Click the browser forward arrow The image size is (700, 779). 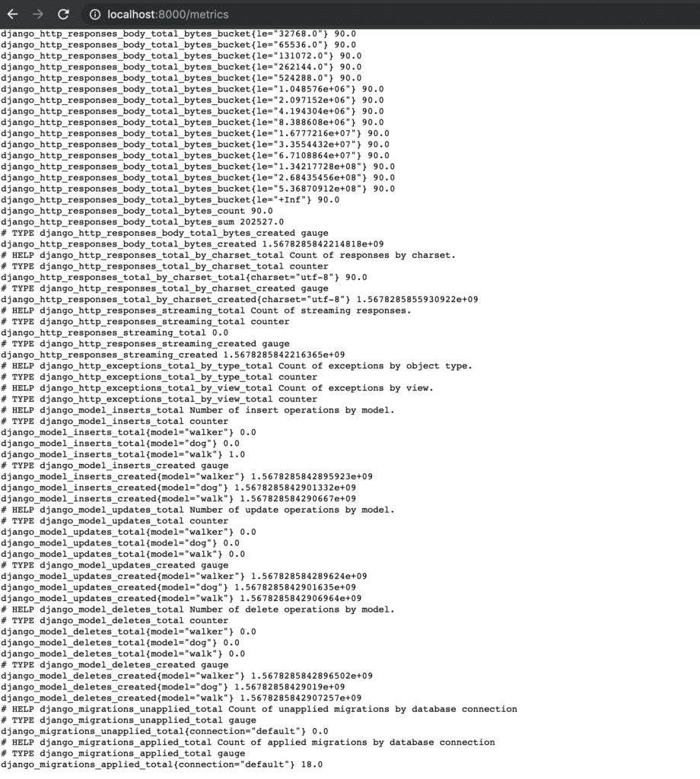coord(38,14)
